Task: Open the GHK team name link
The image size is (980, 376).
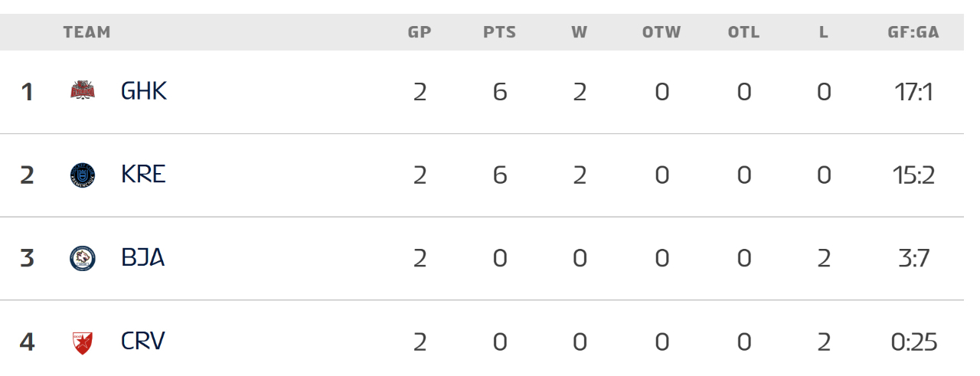Action: pos(144,91)
